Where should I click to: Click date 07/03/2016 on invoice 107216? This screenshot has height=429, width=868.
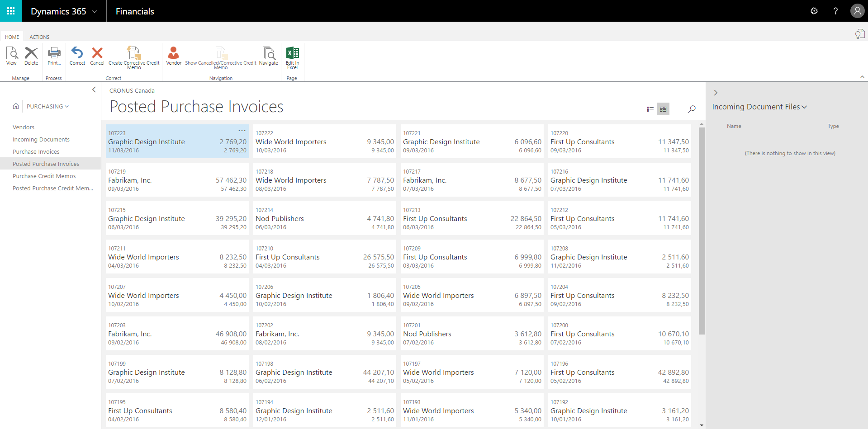pyautogui.click(x=566, y=189)
